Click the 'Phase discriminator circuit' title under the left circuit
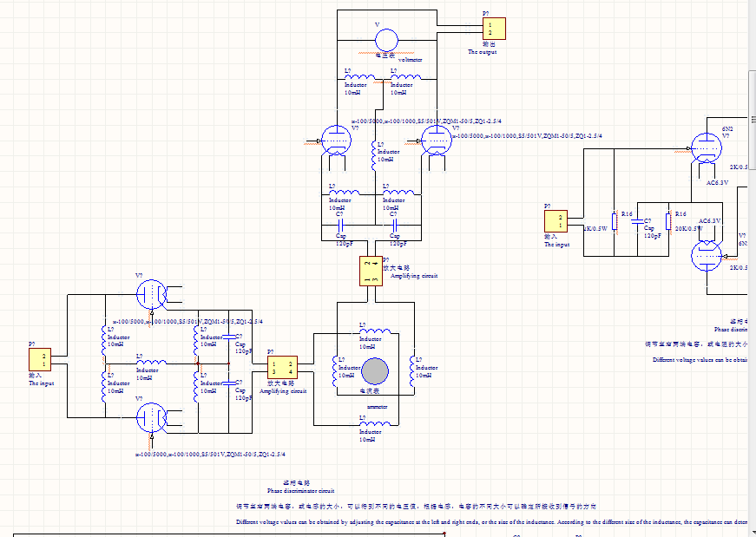The width and height of the screenshot is (756, 537). coord(300,491)
